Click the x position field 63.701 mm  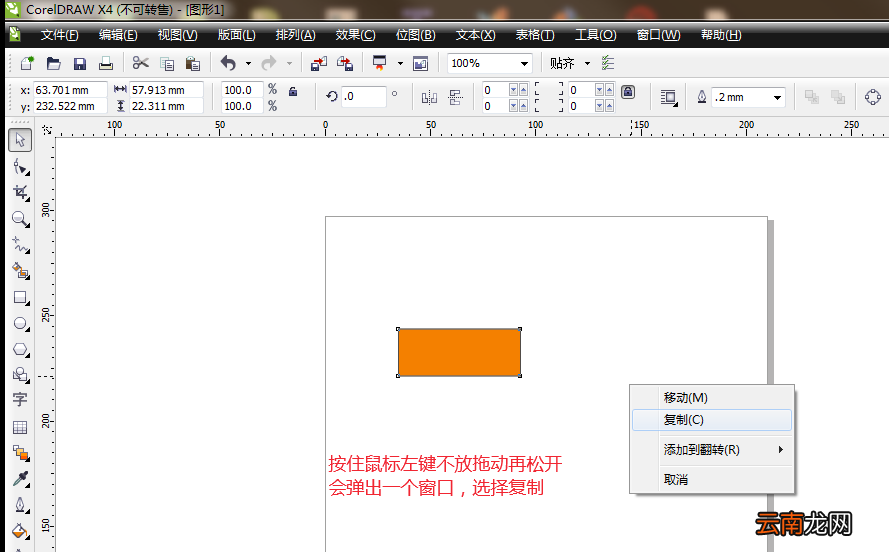pos(70,90)
